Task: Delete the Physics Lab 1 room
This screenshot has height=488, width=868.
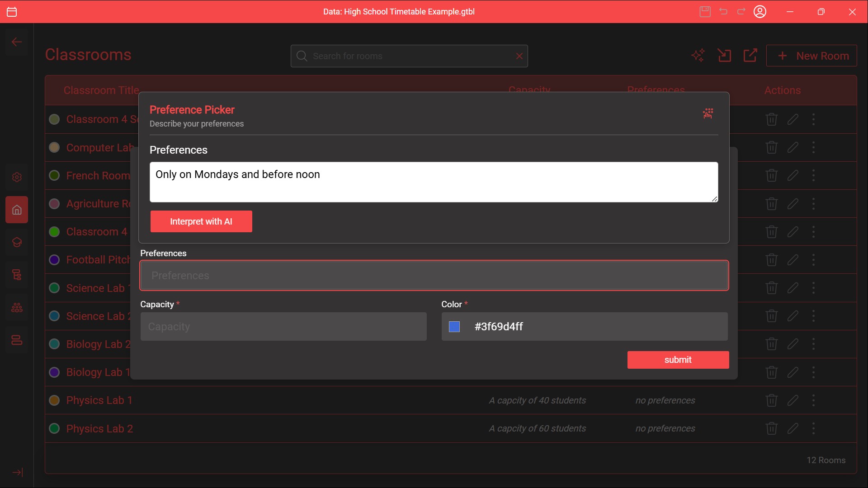Action: point(771,400)
